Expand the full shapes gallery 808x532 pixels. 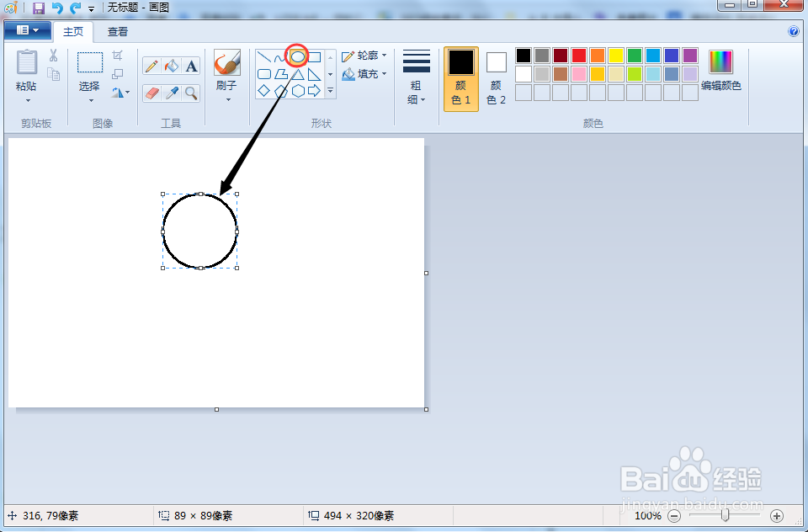click(330, 91)
